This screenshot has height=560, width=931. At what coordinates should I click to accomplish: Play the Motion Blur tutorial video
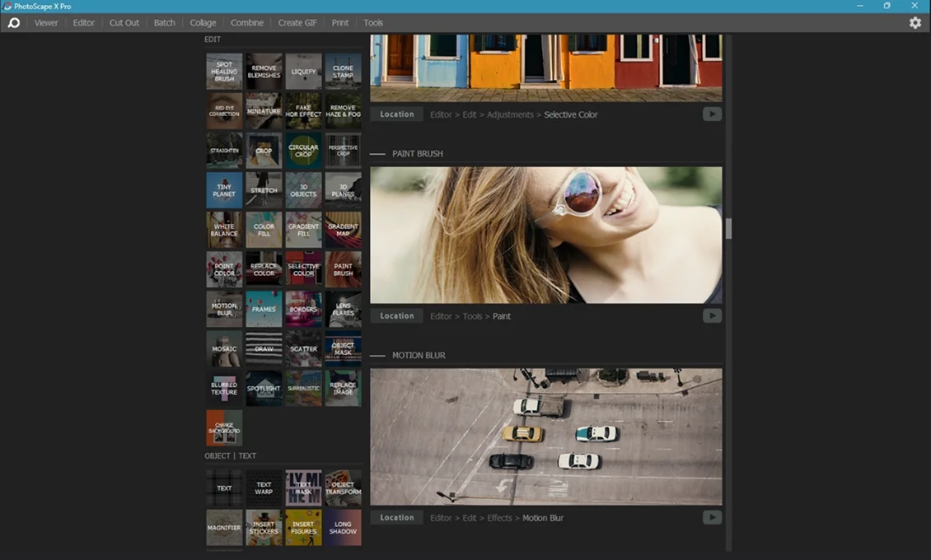click(x=712, y=518)
